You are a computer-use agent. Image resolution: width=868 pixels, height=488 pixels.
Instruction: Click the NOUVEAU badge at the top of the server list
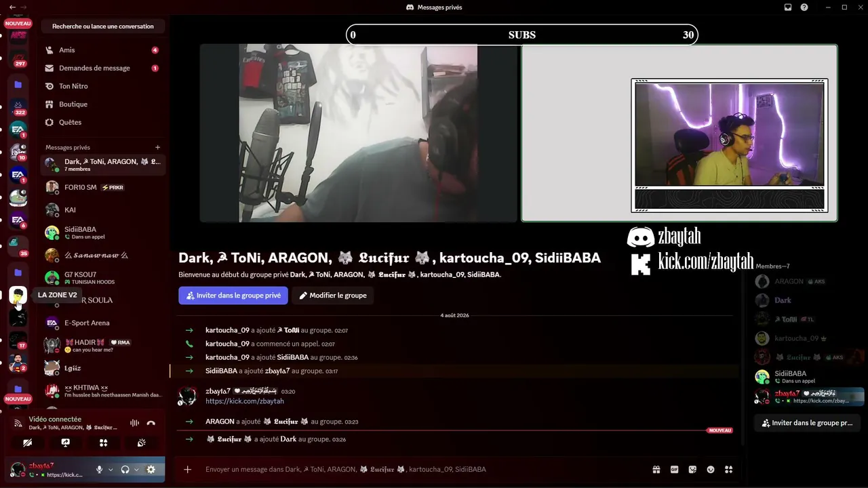(18, 23)
